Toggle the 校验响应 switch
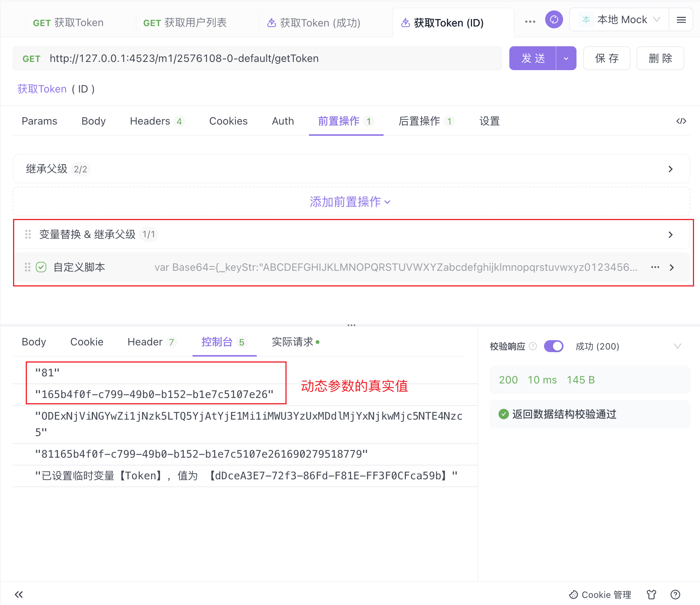 [x=554, y=346]
